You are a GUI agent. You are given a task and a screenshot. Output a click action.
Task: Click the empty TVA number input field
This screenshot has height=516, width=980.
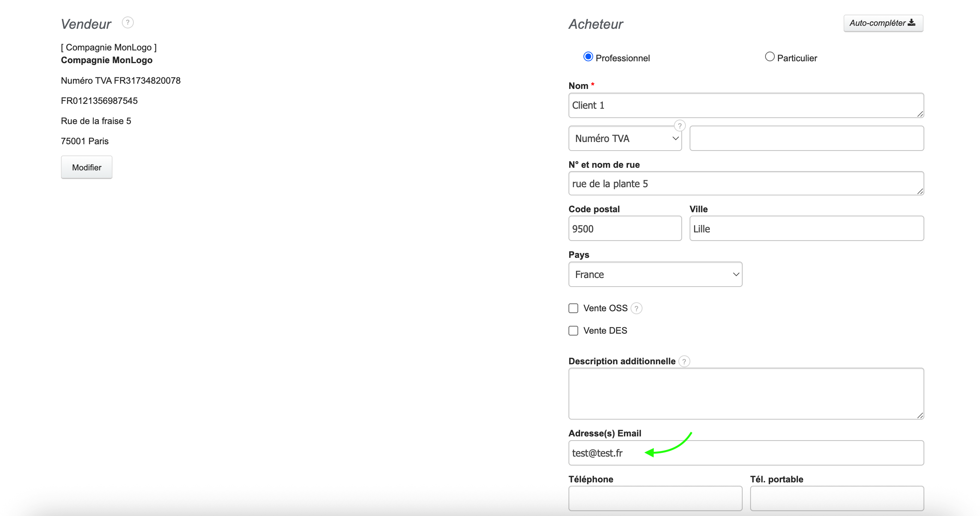tap(807, 138)
